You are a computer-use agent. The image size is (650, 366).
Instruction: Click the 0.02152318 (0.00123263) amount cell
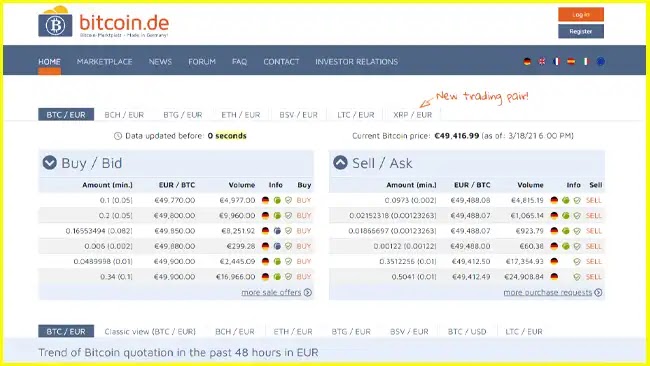point(393,216)
